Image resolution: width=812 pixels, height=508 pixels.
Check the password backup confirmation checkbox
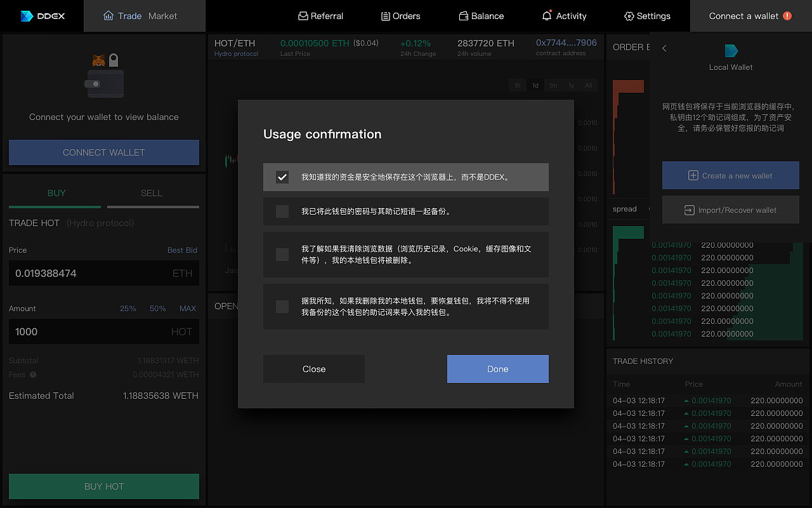click(282, 211)
